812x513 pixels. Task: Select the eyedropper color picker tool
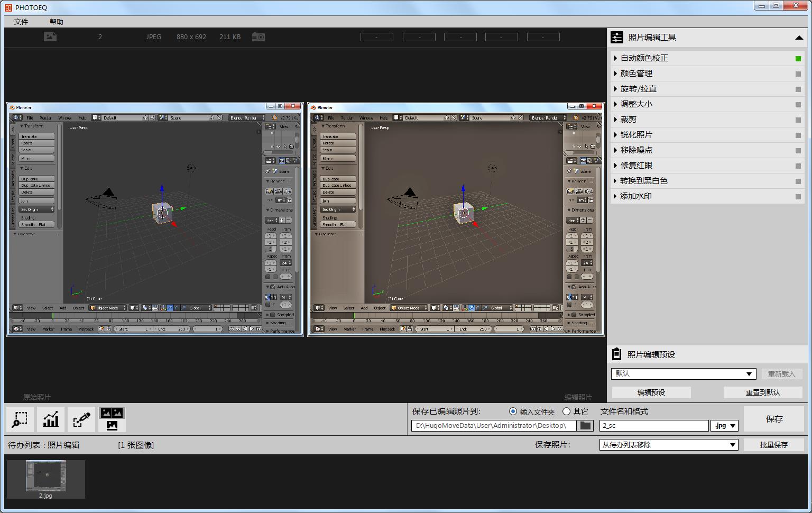[81, 419]
